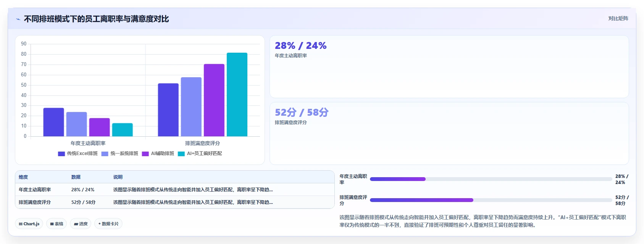The image size is (644, 244).
Task: Click the Chart.js tag
Action: click(29, 224)
